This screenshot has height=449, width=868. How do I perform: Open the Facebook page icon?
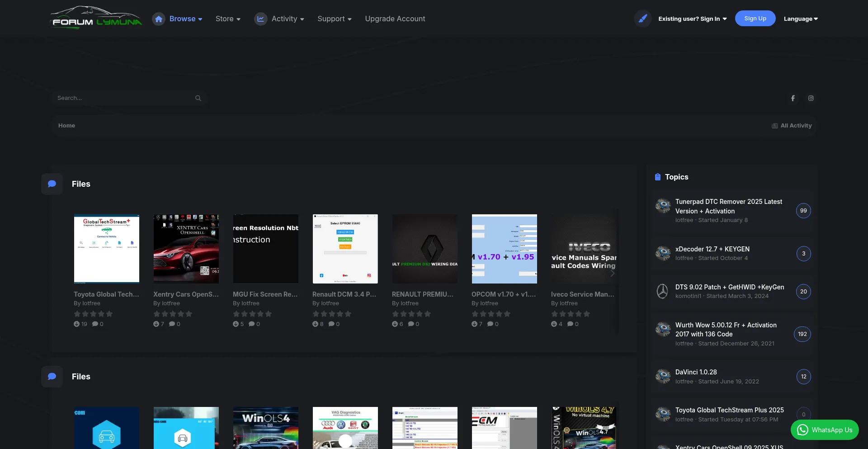pyautogui.click(x=793, y=98)
